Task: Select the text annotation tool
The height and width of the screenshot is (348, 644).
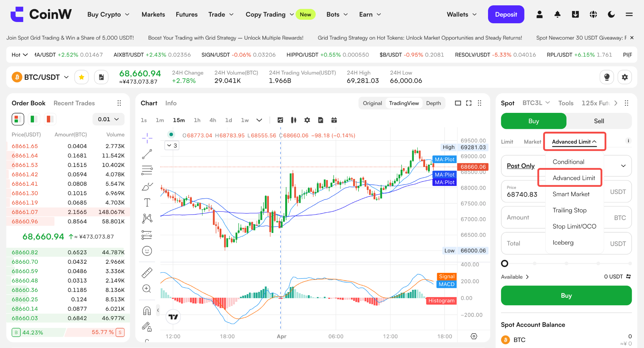Action: (x=147, y=202)
